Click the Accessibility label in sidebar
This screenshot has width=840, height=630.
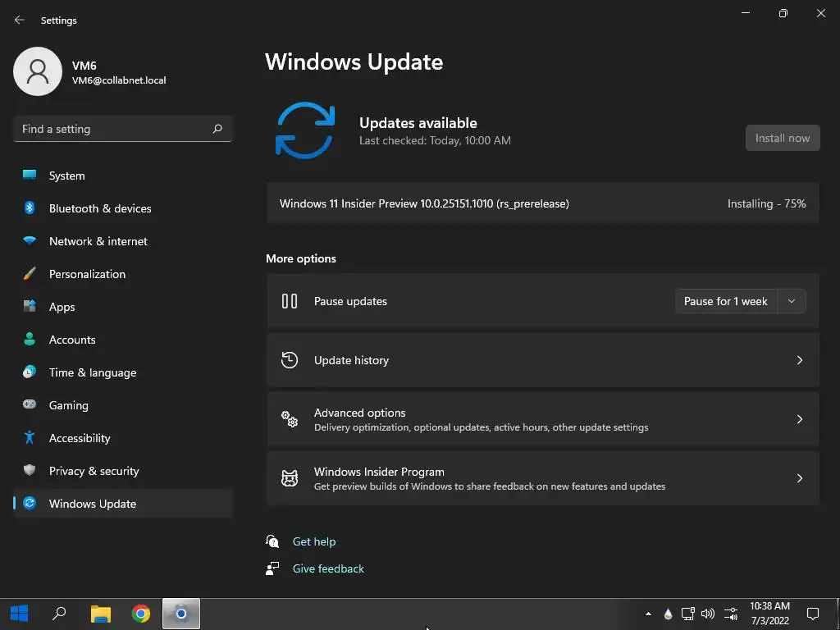point(80,438)
